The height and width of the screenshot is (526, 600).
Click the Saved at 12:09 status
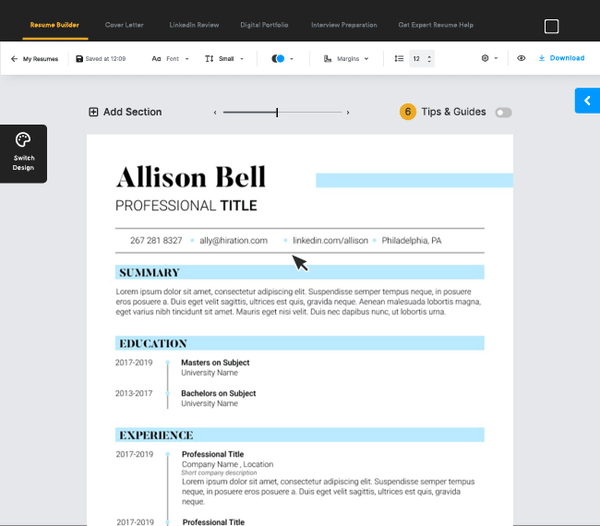(106, 59)
